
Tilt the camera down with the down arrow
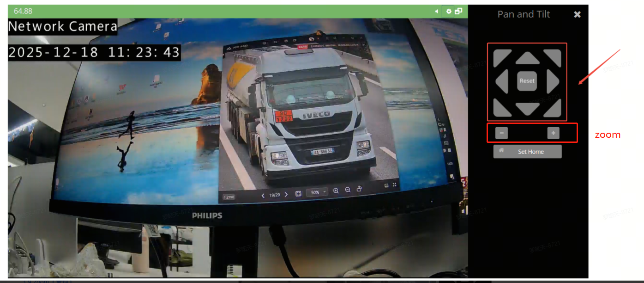[x=527, y=109]
